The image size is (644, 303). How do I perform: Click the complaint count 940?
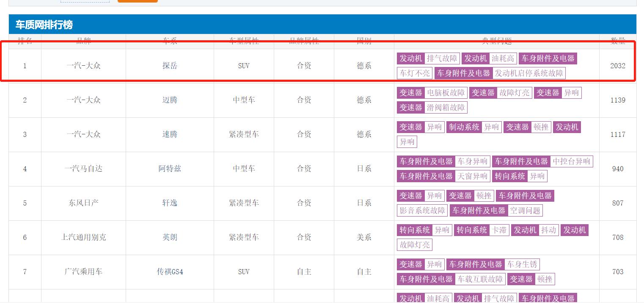click(618, 169)
